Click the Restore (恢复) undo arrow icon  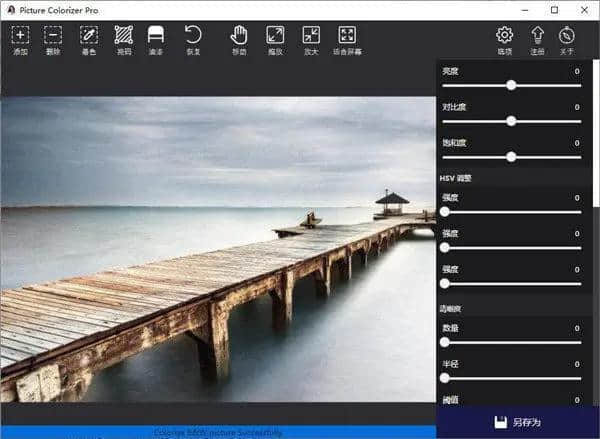[x=192, y=36]
